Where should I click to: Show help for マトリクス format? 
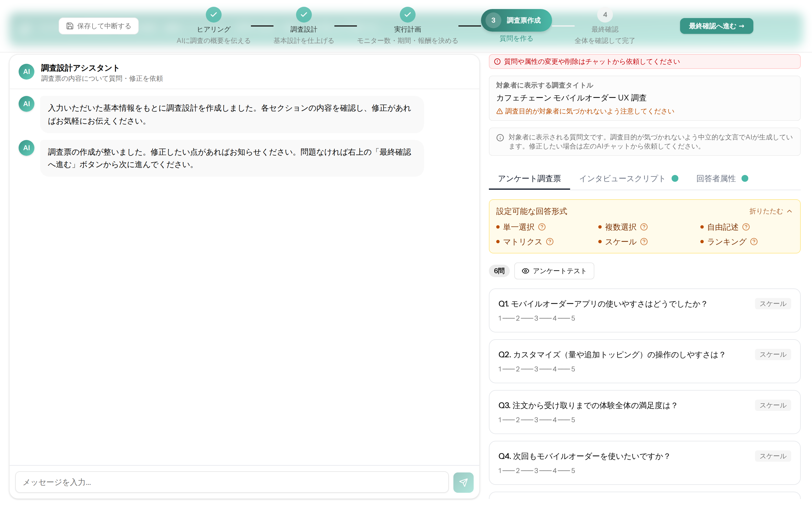tap(549, 242)
